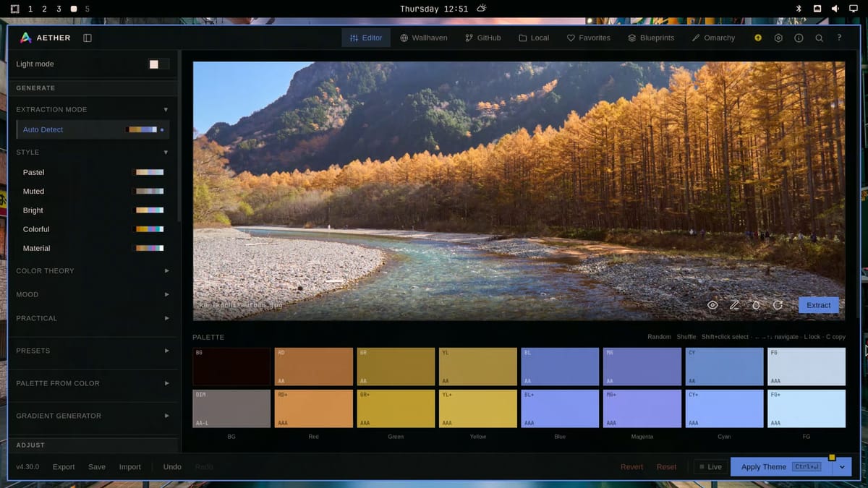
Task: Click the Omarchy launcher icon in top bar
Action: [14, 9]
